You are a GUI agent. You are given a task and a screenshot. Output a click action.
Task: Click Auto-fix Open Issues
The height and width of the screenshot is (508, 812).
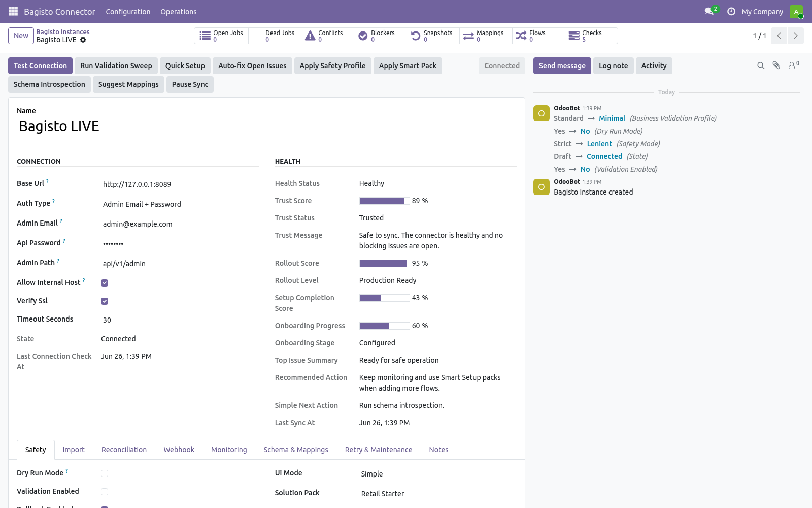tap(252, 66)
